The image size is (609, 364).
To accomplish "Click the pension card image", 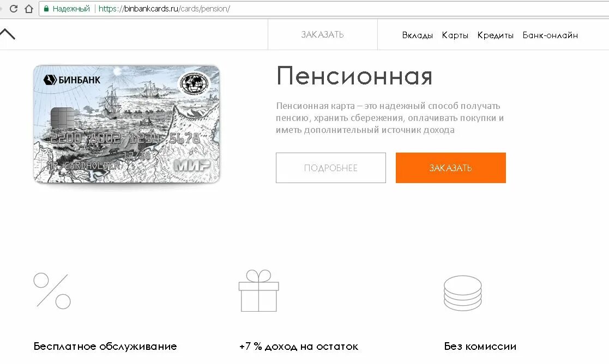I will (x=126, y=124).
